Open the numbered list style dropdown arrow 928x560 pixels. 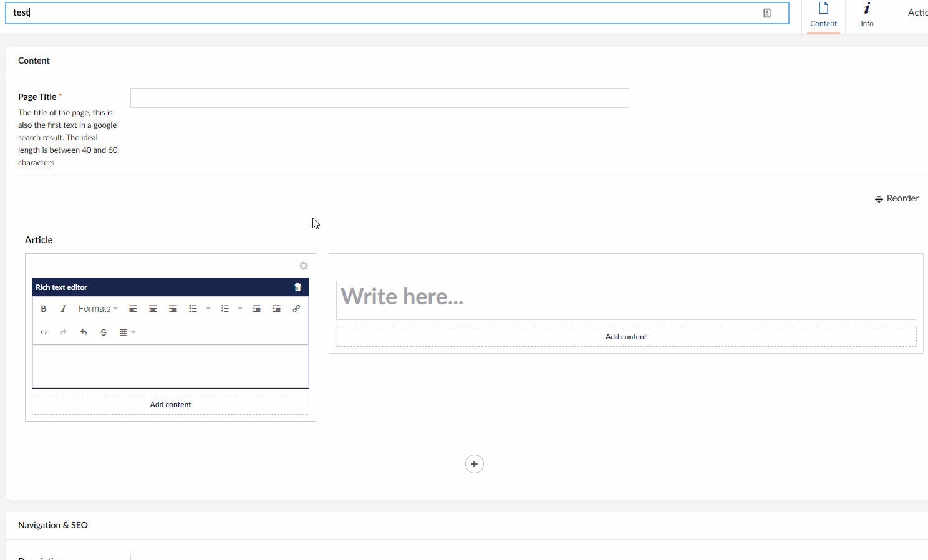(239, 308)
